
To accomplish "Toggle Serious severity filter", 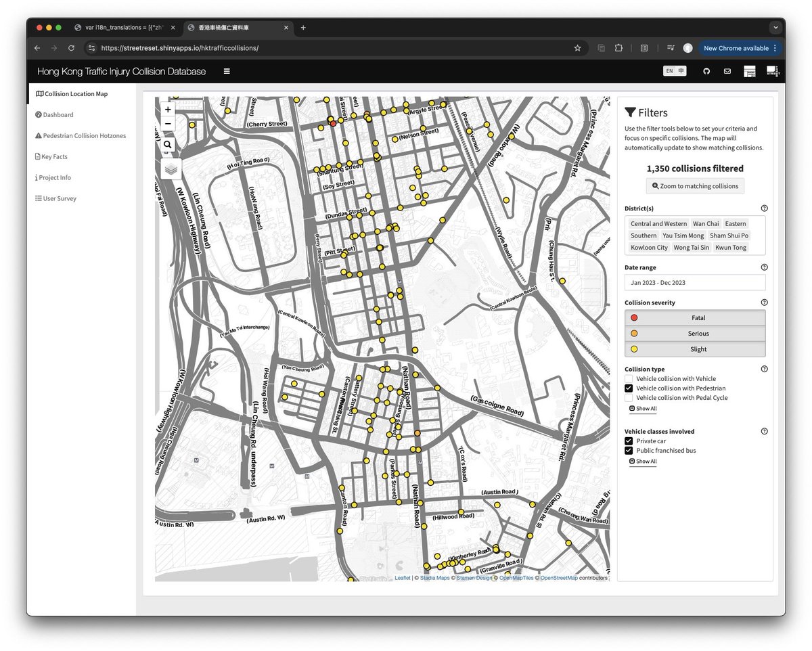I will (695, 334).
